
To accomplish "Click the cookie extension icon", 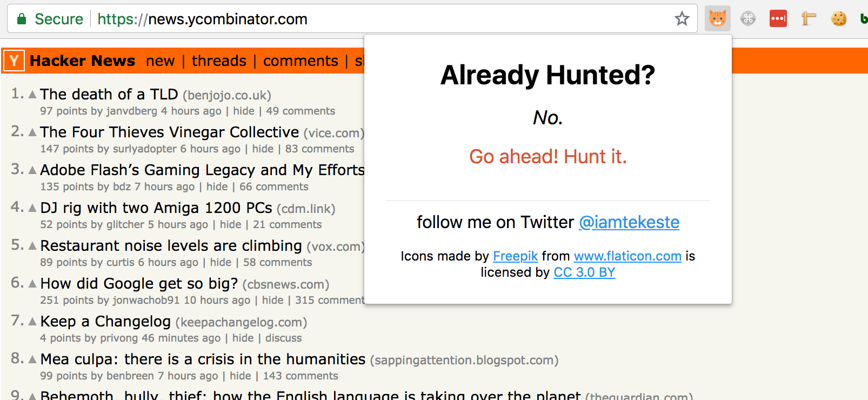I will point(839,19).
